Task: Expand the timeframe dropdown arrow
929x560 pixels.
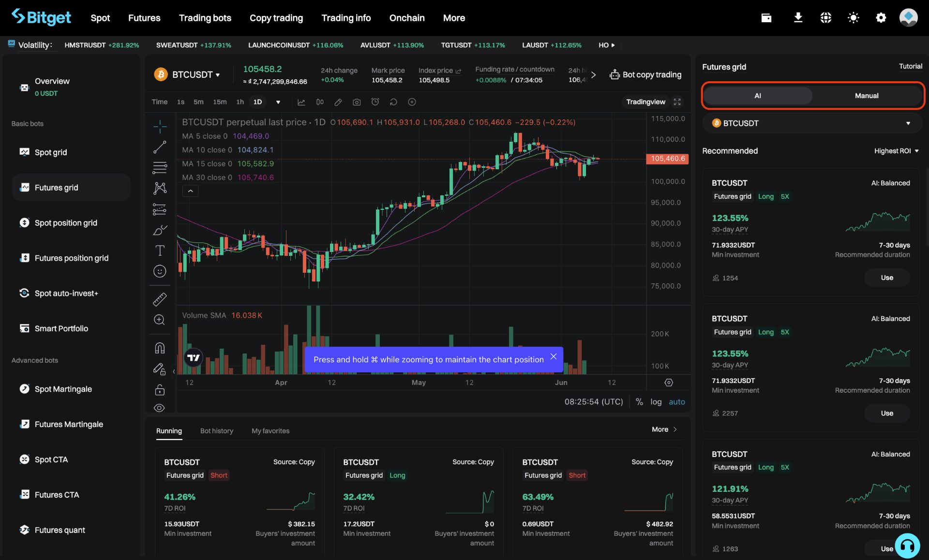Action: [x=278, y=102]
